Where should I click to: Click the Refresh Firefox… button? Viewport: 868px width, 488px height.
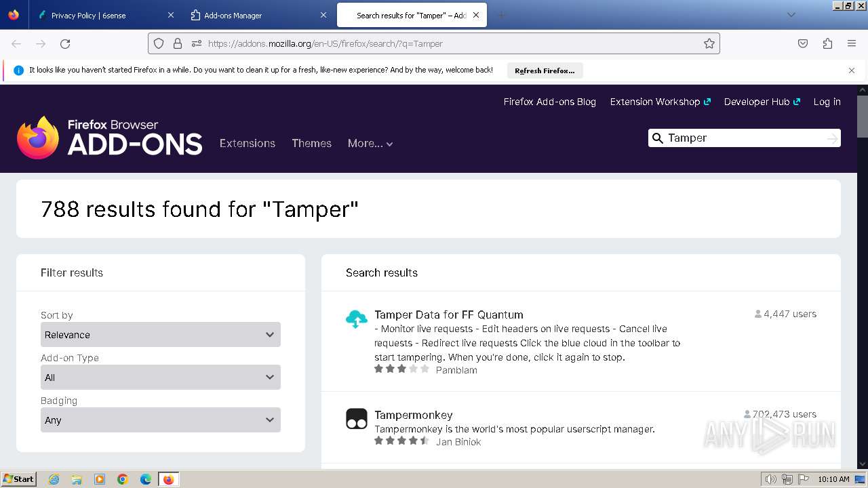(545, 70)
